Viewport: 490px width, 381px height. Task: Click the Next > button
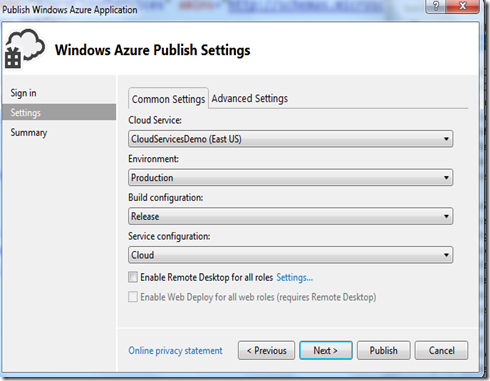[326, 350]
